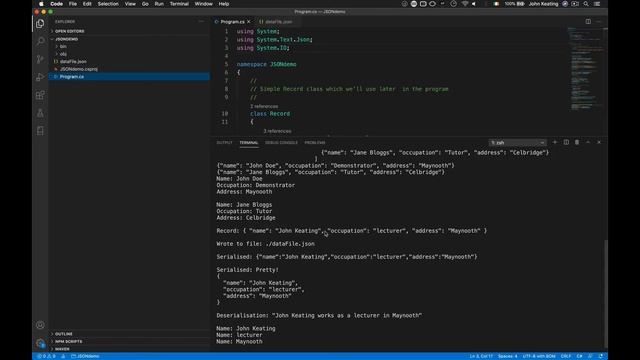Image resolution: width=640 pixels, height=360 pixels.
Task: Expand the bin folder
Action: click(x=63, y=47)
